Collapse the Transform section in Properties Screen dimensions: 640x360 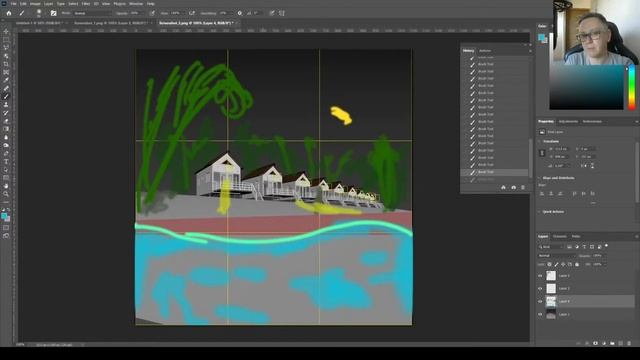539,141
